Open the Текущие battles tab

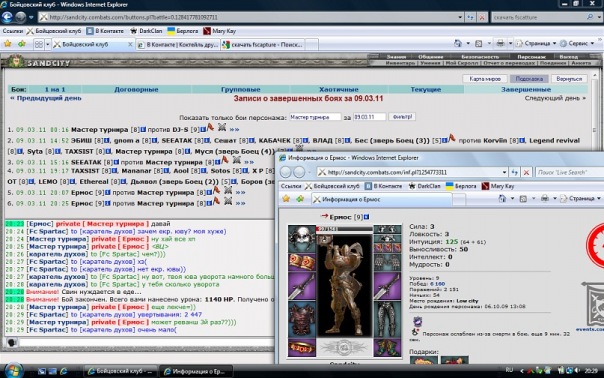[x=426, y=89]
